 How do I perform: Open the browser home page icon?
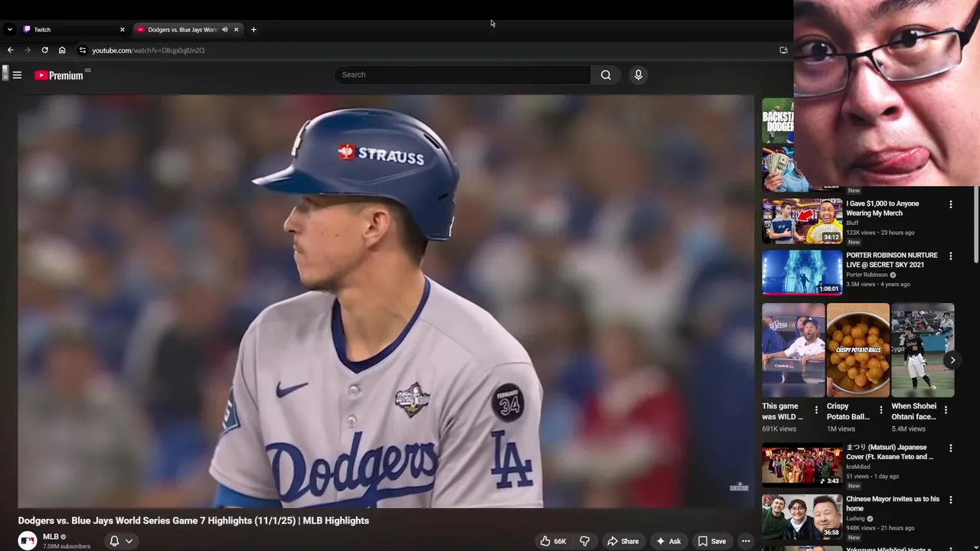[62, 51]
